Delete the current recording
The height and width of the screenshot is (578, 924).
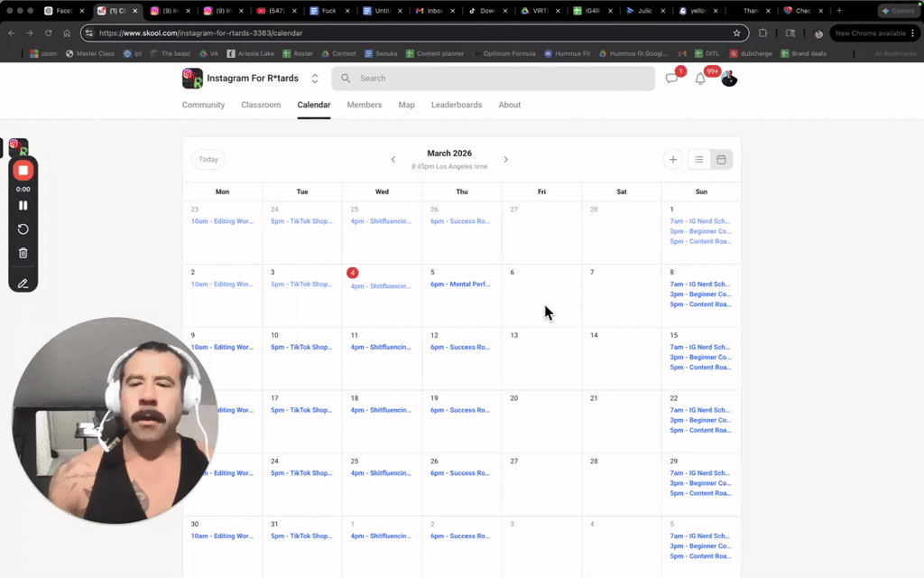click(23, 254)
